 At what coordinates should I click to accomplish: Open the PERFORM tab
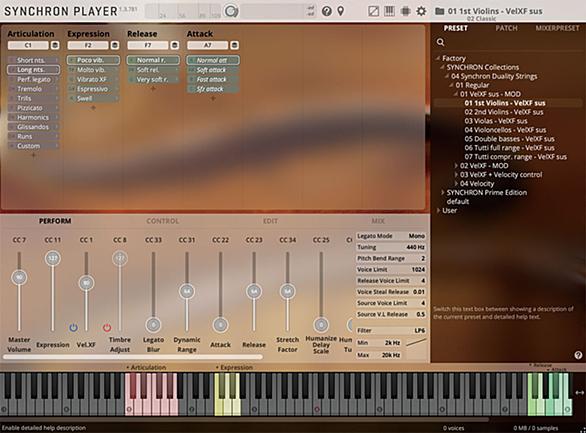tap(55, 221)
